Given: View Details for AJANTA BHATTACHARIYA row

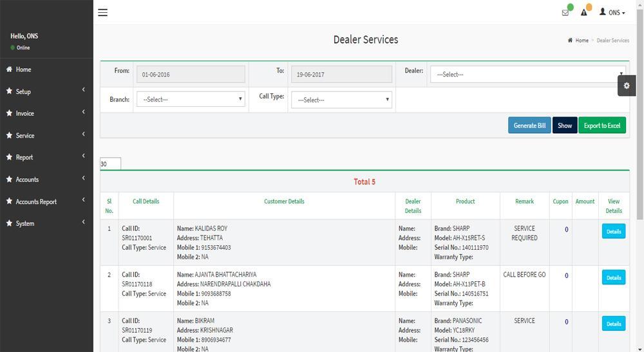Looking at the screenshot, I should (614, 277).
